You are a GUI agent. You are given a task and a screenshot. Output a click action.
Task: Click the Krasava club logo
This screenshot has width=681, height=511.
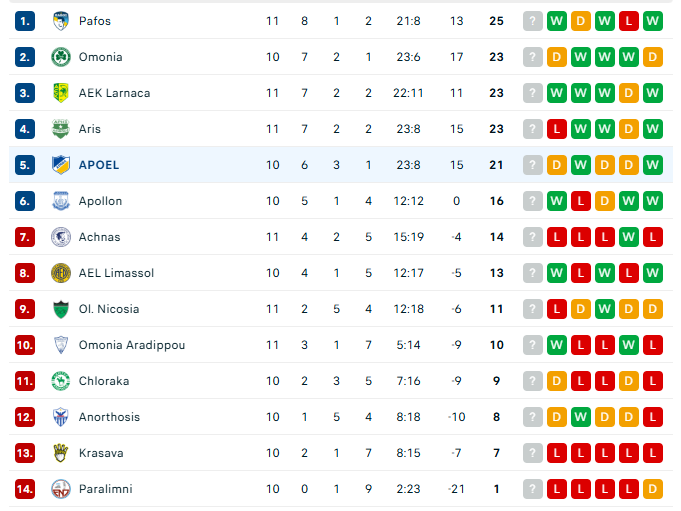tap(61, 453)
